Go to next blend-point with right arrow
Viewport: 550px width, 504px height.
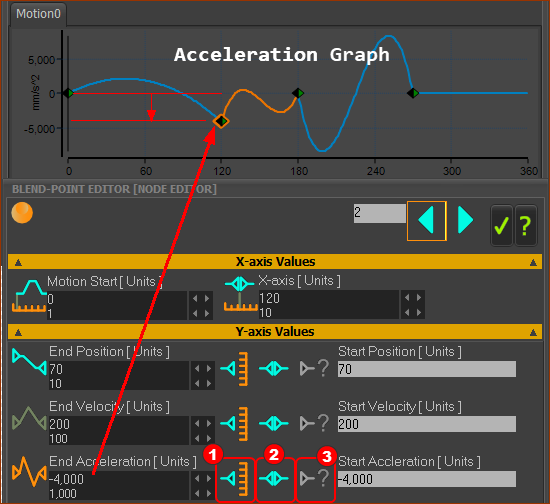pyautogui.click(x=466, y=220)
